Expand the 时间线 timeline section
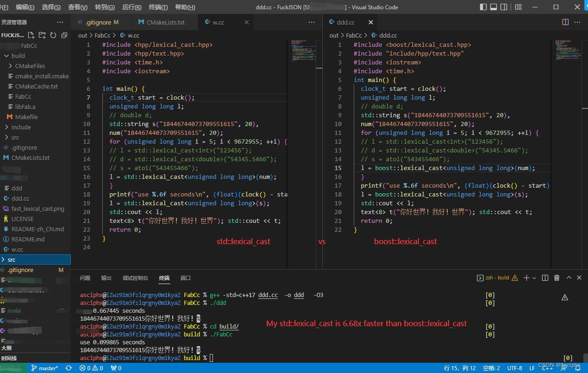 36,358
